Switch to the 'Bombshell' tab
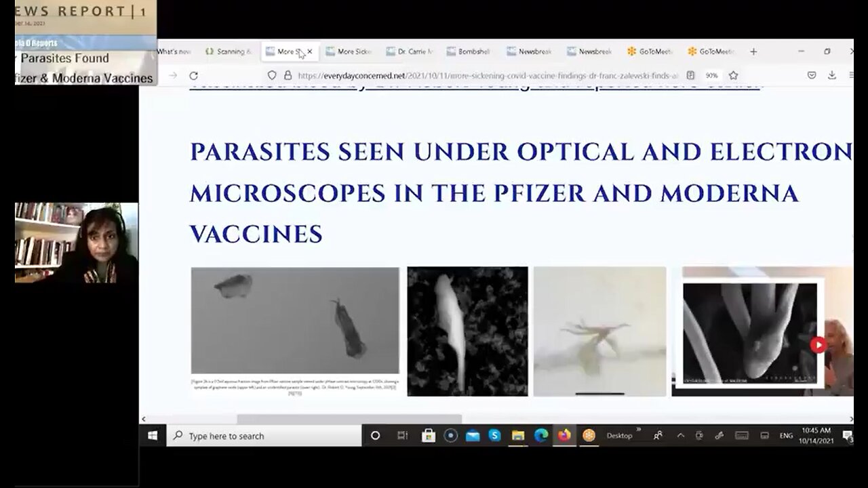 point(469,52)
